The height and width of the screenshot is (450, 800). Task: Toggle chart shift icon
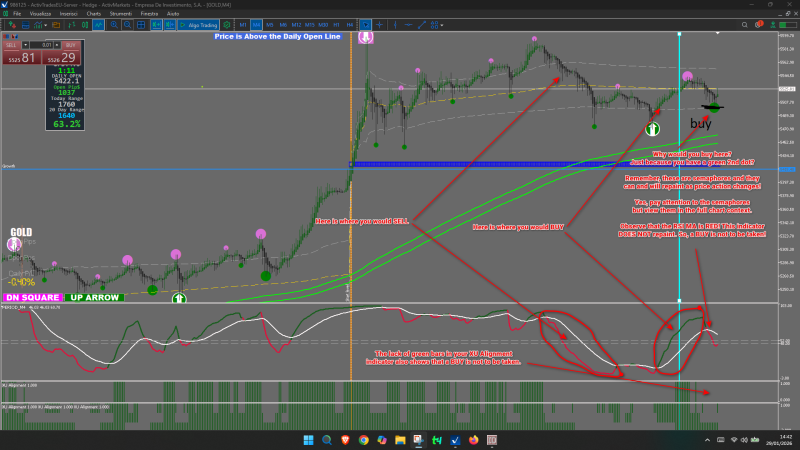coord(170,25)
